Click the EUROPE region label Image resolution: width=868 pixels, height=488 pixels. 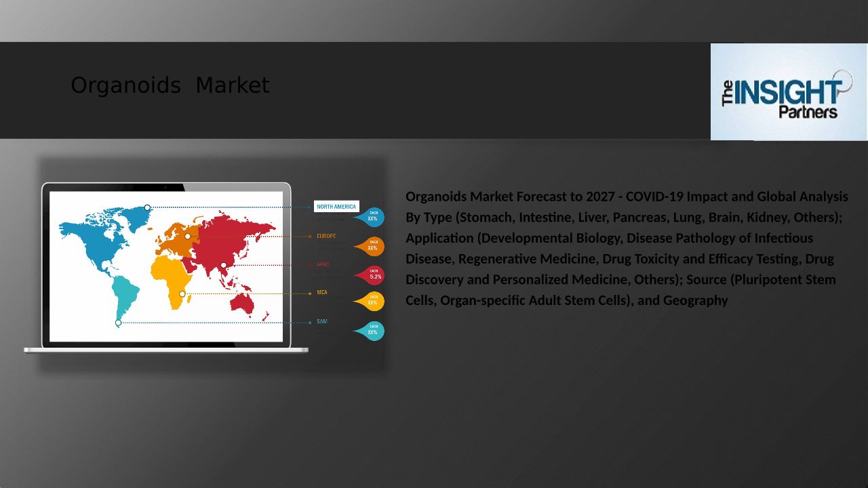326,237
